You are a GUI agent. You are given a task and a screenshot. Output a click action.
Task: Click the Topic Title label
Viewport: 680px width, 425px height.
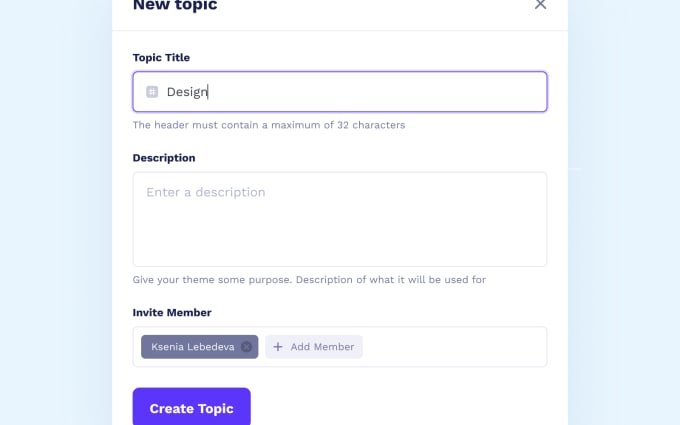[x=161, y=58]
